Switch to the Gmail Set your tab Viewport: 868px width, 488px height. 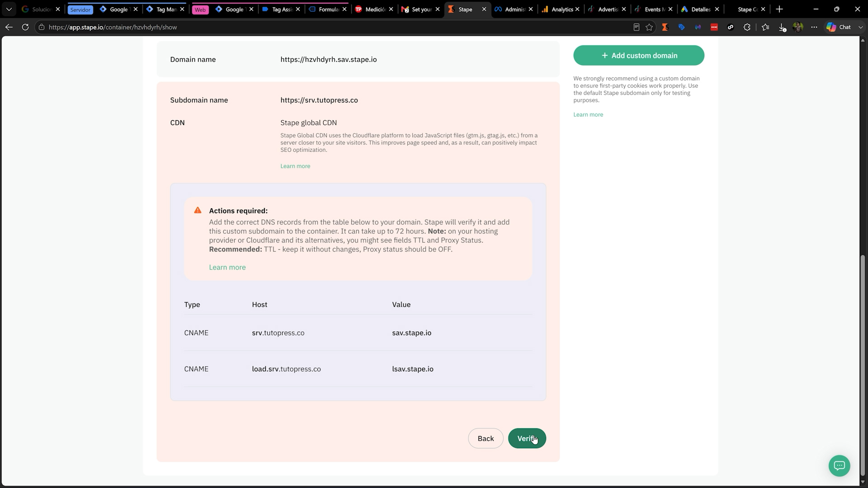(416, 9)
